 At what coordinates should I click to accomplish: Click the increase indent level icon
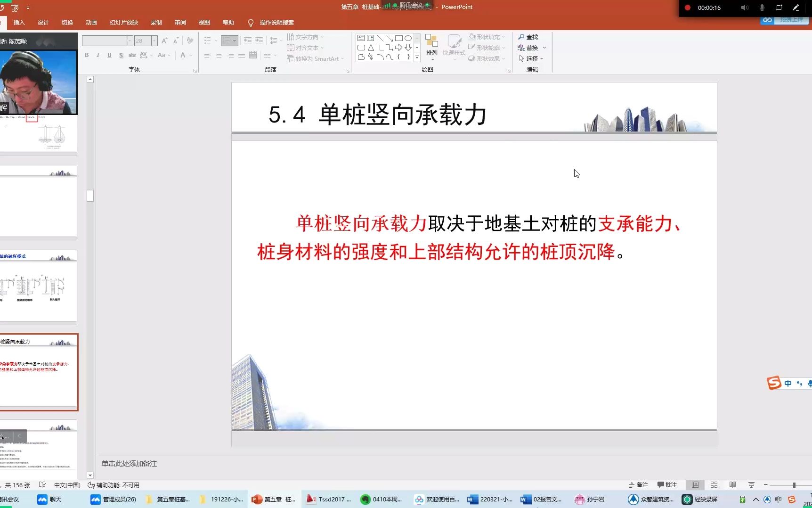coord(259,41)
